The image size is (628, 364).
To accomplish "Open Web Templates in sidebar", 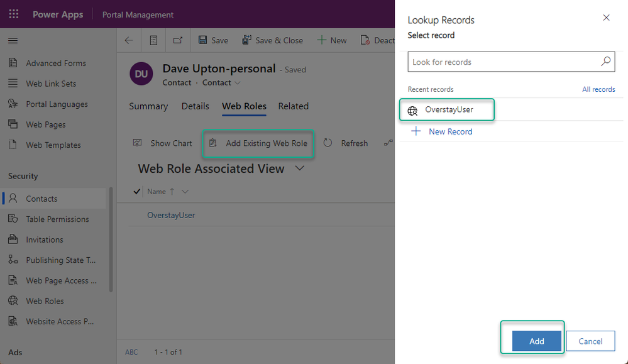I will [53, 145].
